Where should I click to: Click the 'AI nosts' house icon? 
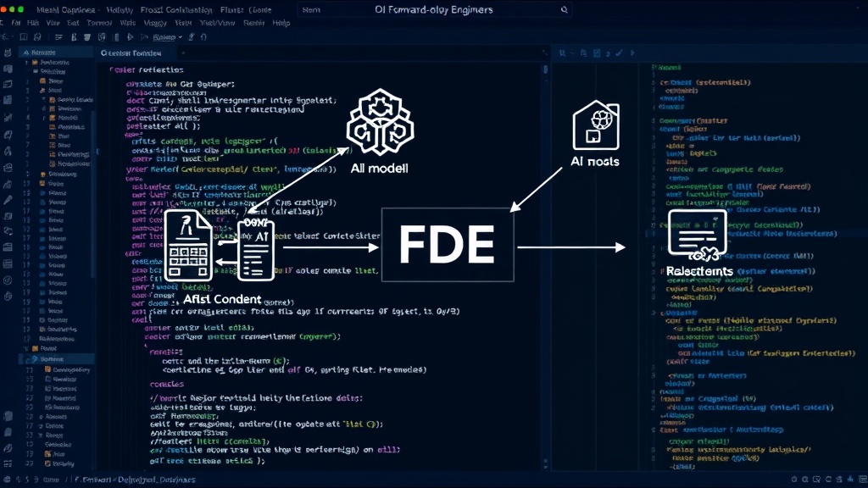pyautogui.click(x=596, y=125)
